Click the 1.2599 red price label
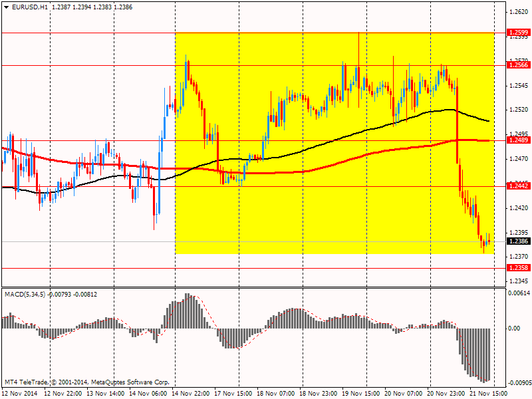Viewport: 532px width, 399px height. (x=519, y=32)
